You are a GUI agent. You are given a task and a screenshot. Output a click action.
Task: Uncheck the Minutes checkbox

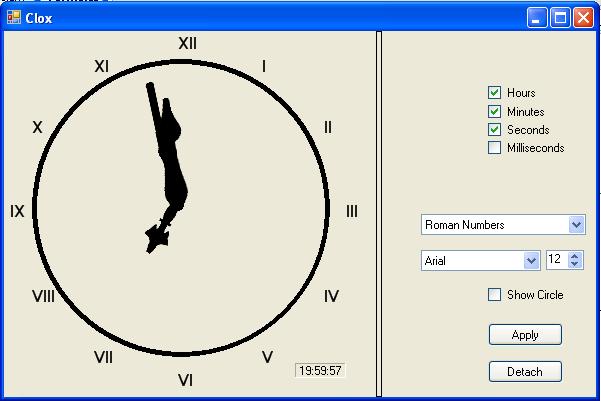(494, 111)
